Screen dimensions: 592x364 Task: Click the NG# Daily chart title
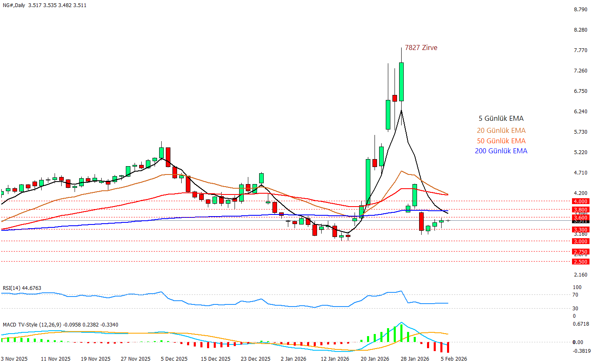pyautogui.click(x=14, y=5)
